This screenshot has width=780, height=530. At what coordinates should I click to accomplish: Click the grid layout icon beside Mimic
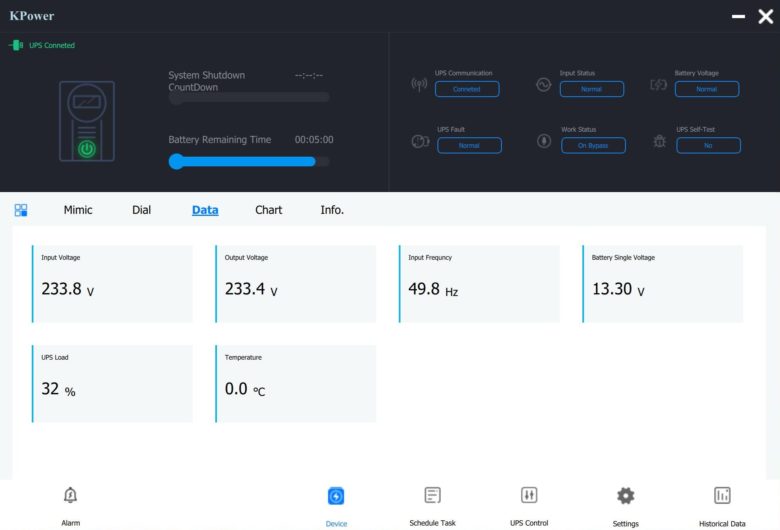21,210
